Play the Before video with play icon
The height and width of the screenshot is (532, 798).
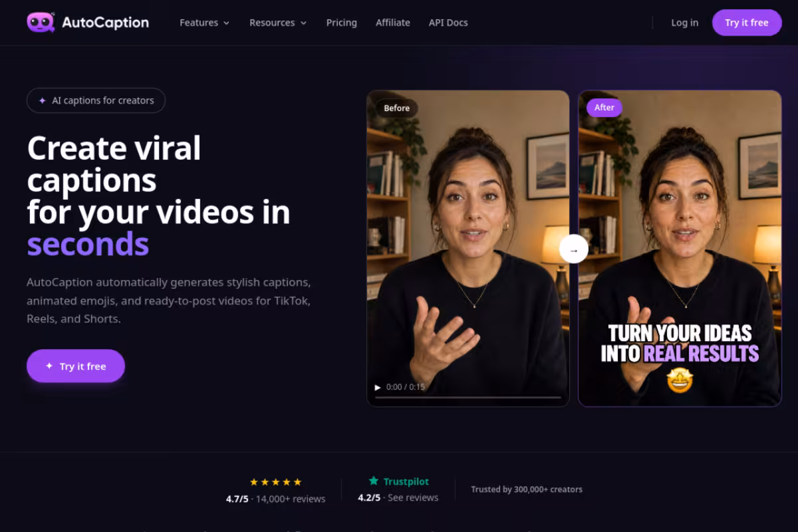pyautogui.click(x=378, y=387)
